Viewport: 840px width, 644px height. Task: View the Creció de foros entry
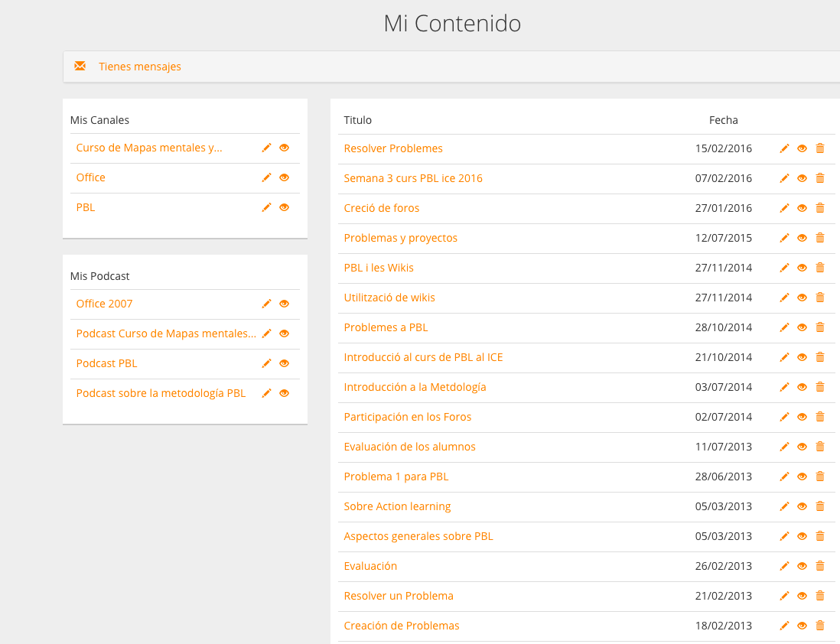tap(802, 209)
